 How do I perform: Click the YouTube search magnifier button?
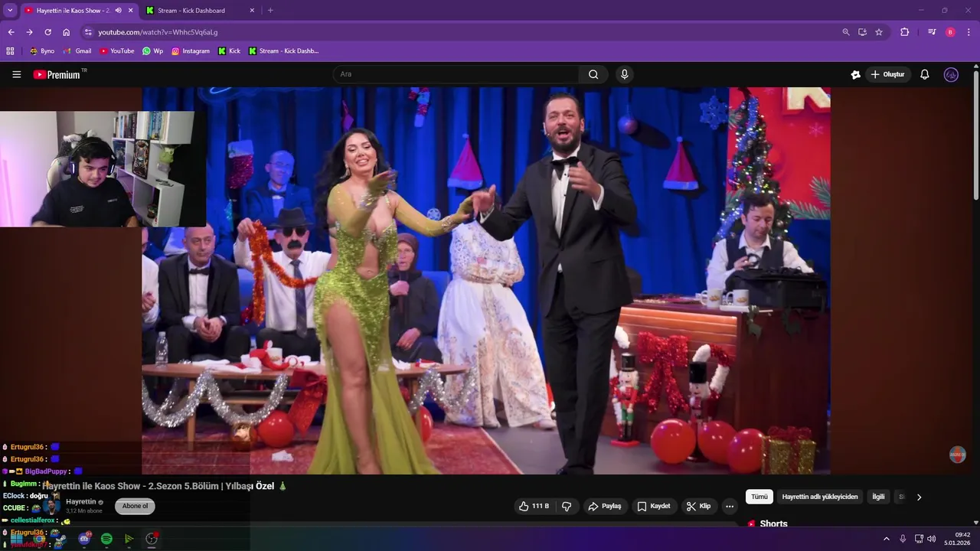(x=593, y=74)
